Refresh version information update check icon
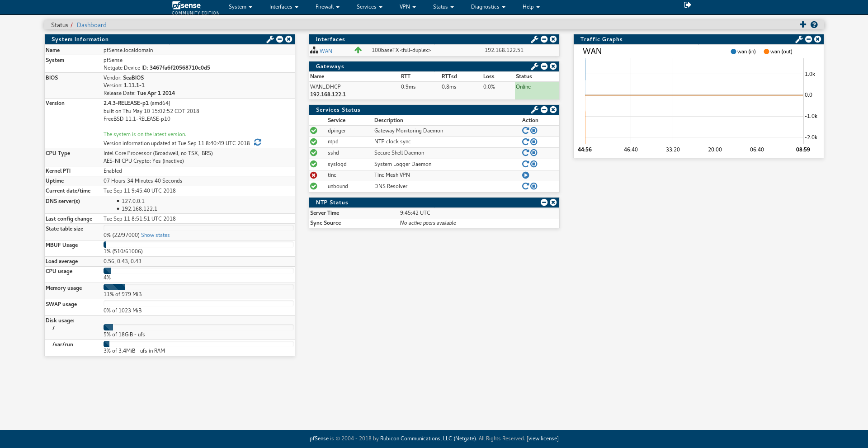 [258, 142]
